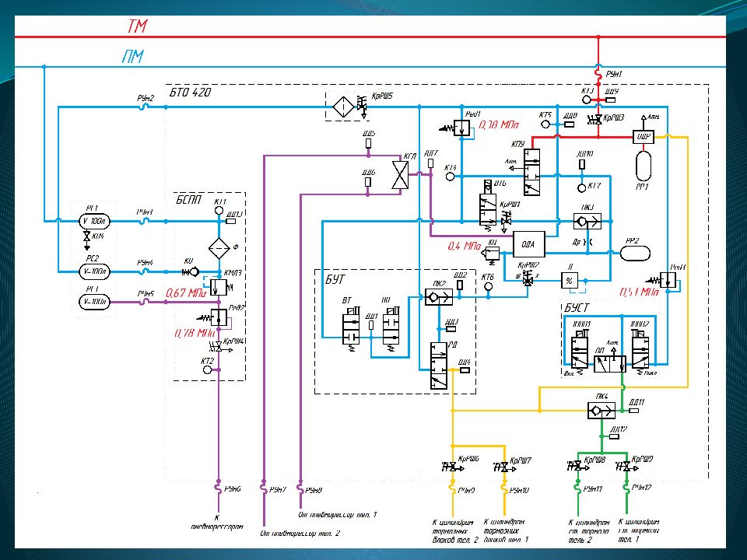Click the blue ПМ line label

133,56
